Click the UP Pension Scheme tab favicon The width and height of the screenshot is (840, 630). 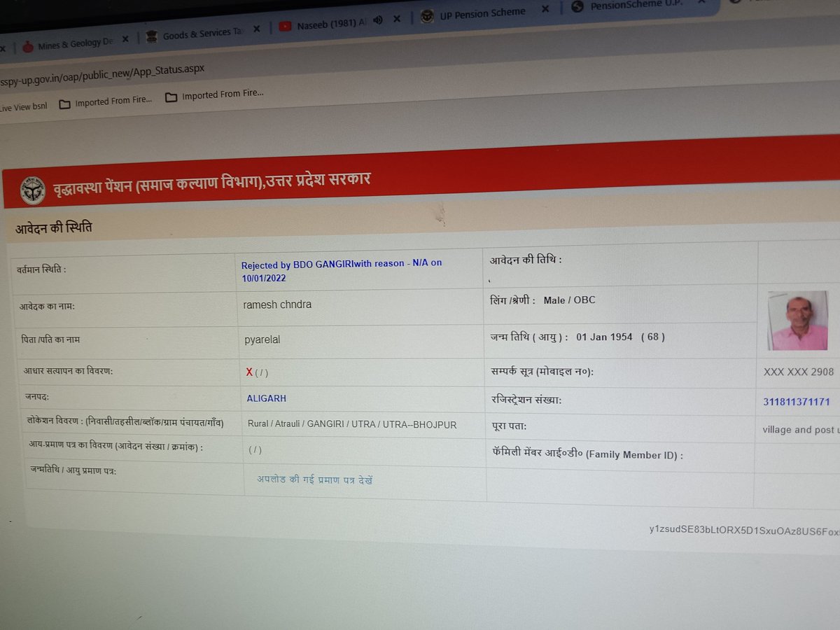[x=427, y=15]
